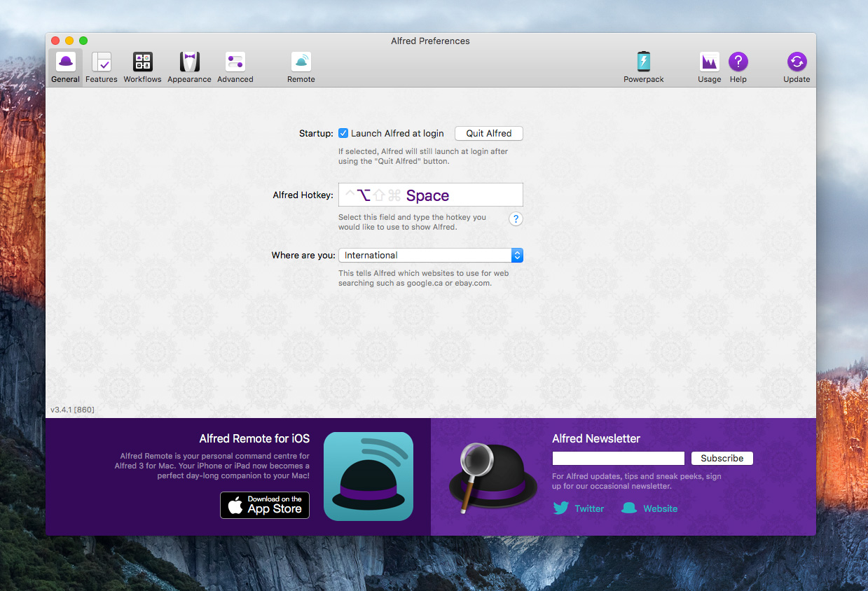Viewport: 868px width, 591px height.
Task: Open the Features preferences pane
Action: (101, 67)
